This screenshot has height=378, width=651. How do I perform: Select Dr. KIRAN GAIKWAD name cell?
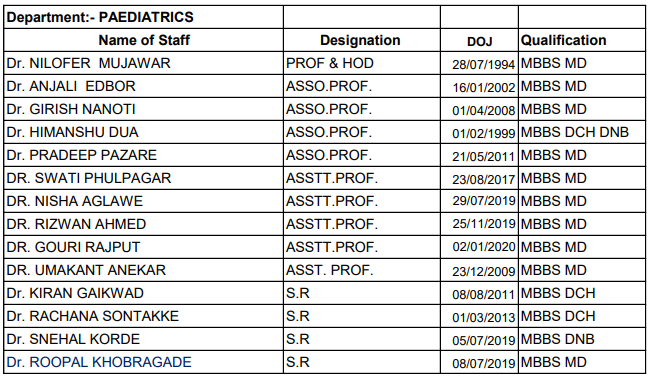144,293
